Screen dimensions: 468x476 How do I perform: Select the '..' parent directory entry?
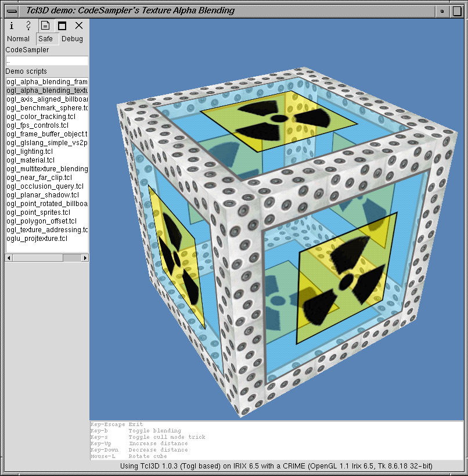(x=47, y=61)
